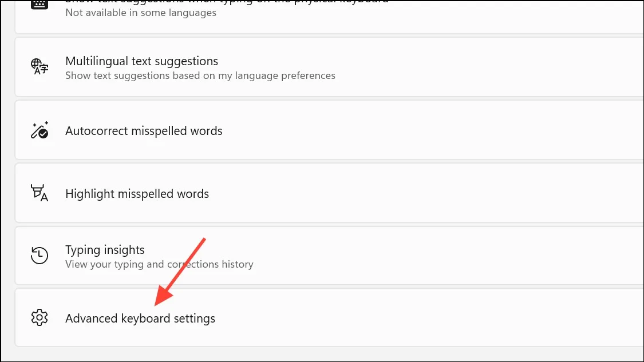Click the partially visible keyboard icon at top

(39, 4)
